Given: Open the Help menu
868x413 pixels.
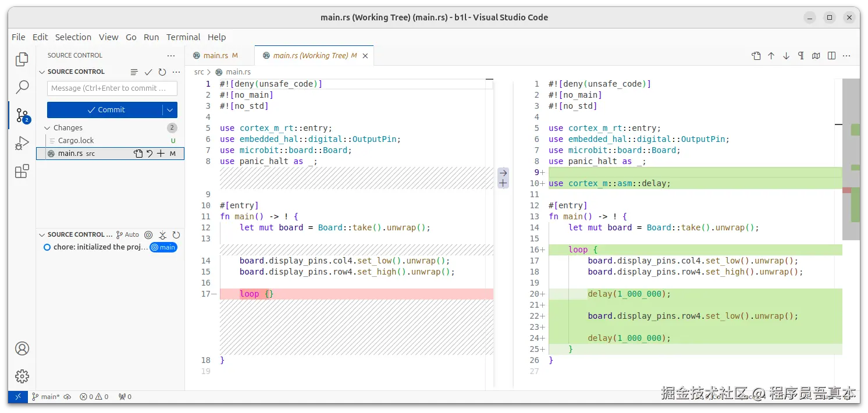Looking at the screenshot, I should pyautogui.click(x=216, y=37).
